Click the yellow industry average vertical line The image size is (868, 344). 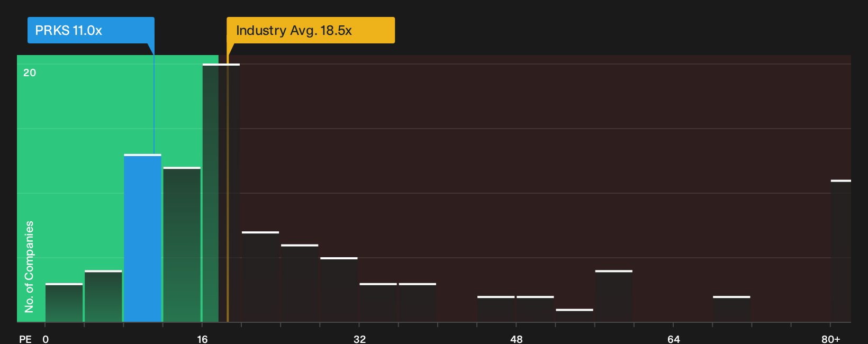click(x=228, y=188)
